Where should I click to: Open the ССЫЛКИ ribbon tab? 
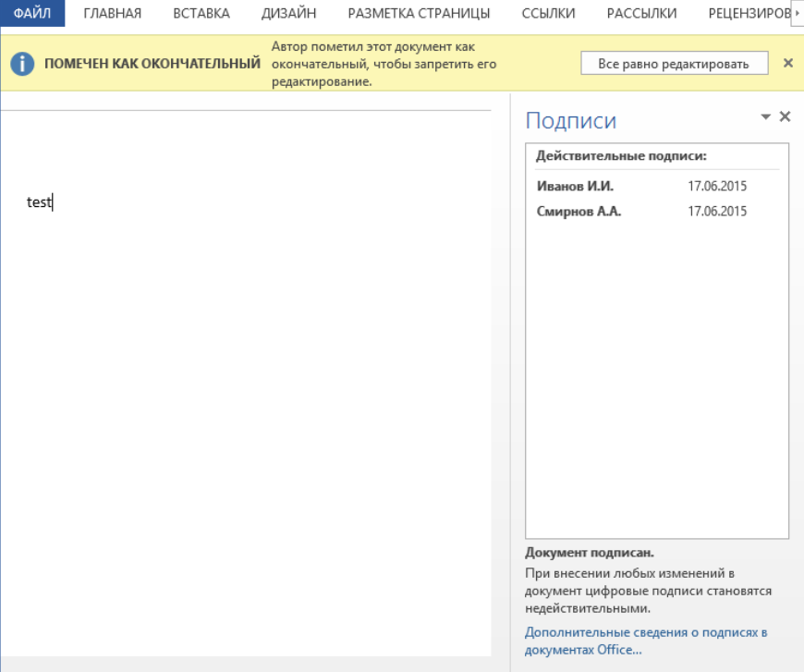pos(548,13)
